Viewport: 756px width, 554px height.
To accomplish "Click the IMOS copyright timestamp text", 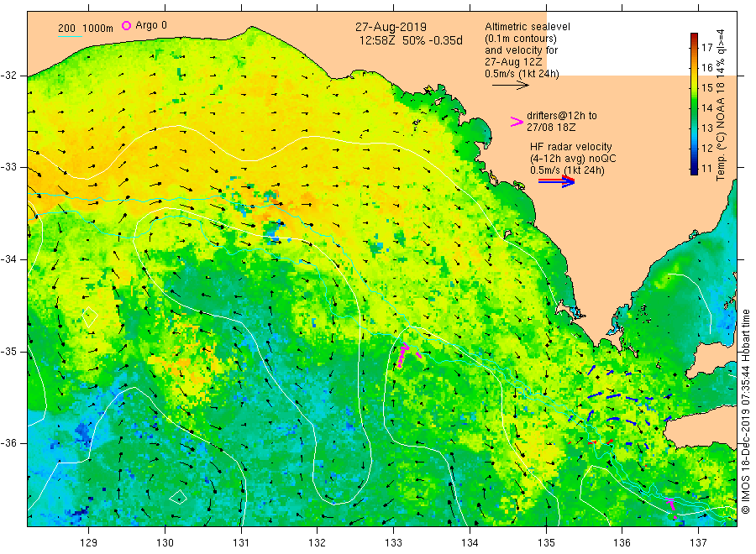I will tap(746, 412).
